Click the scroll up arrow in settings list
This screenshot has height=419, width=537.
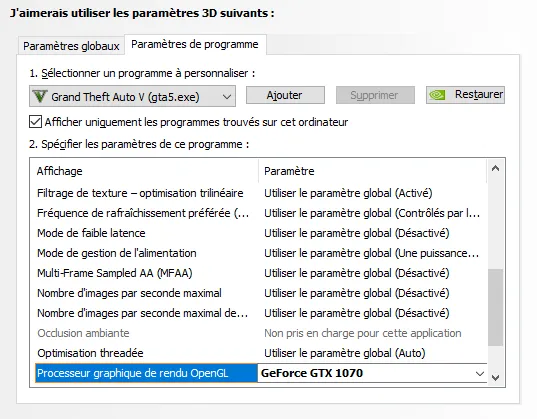click(495, 169)
